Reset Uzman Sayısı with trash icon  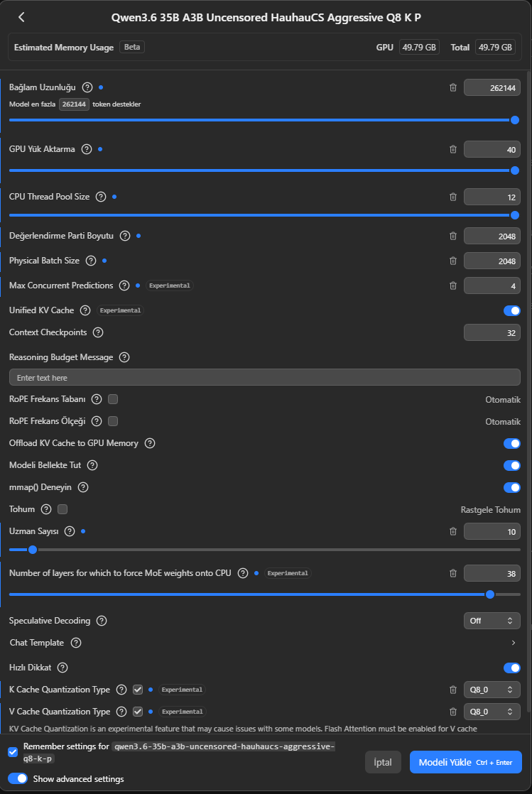(453, 531)
